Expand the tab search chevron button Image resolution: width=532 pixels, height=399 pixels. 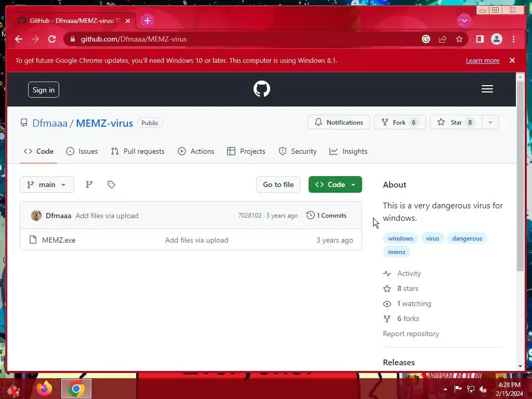point(464,21)
